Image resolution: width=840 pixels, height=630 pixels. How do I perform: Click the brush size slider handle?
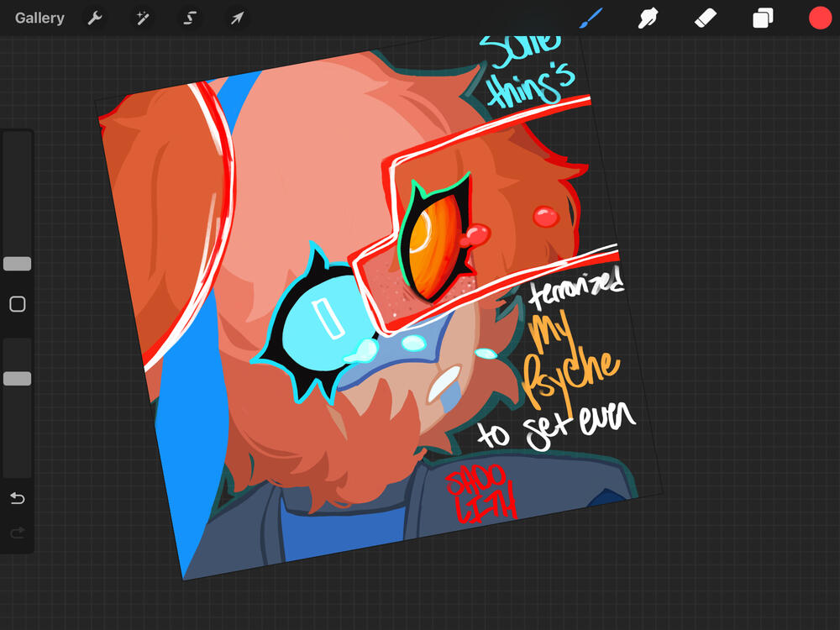point(17,264)
